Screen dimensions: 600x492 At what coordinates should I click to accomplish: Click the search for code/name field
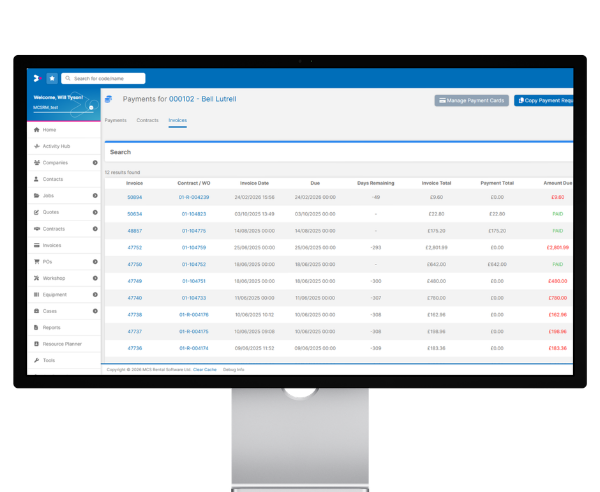coord(107,78)
